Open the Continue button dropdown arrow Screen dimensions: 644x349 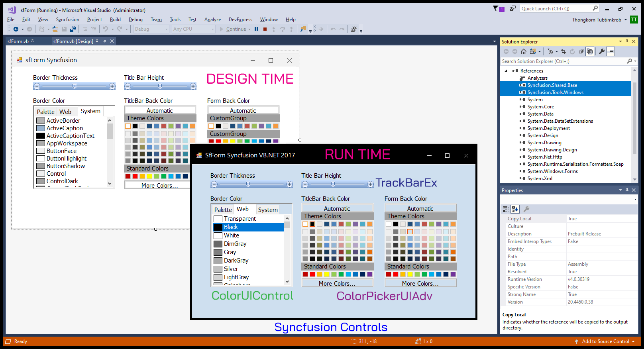pyautogui.click(x=249, y=29)
